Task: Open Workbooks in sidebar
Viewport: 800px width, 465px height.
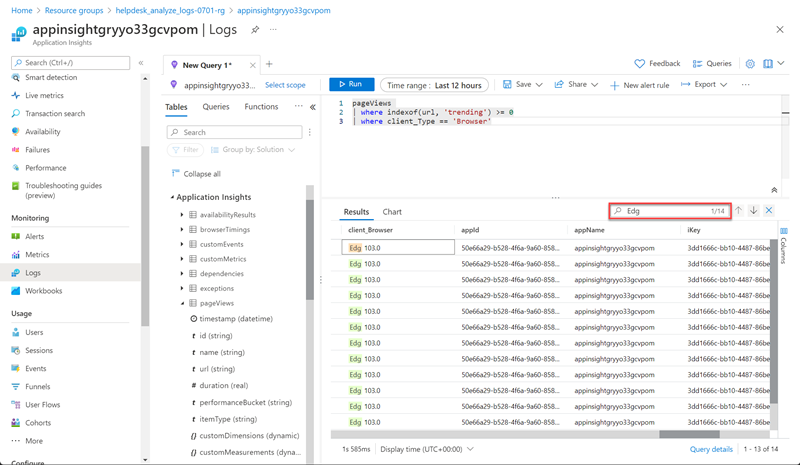Action: [43, 291]
